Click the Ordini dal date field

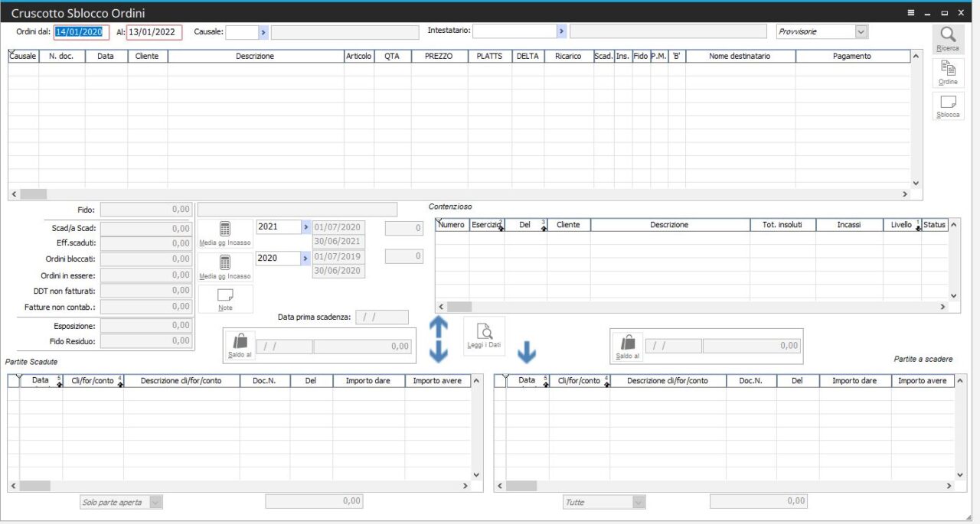point(82,32)
